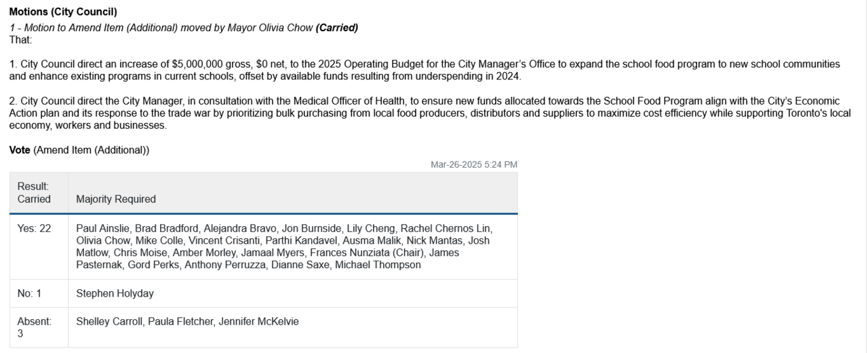Click the bold "(Carried)" status in motion title
Screen dimensions: 868x353
pyautogui.click(x=336, y=28)
